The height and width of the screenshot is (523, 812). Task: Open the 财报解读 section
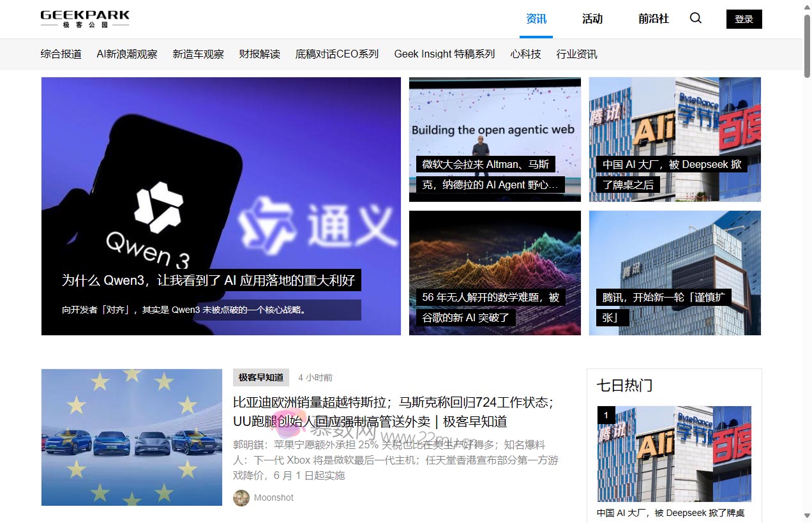click(x=259, y=54)
